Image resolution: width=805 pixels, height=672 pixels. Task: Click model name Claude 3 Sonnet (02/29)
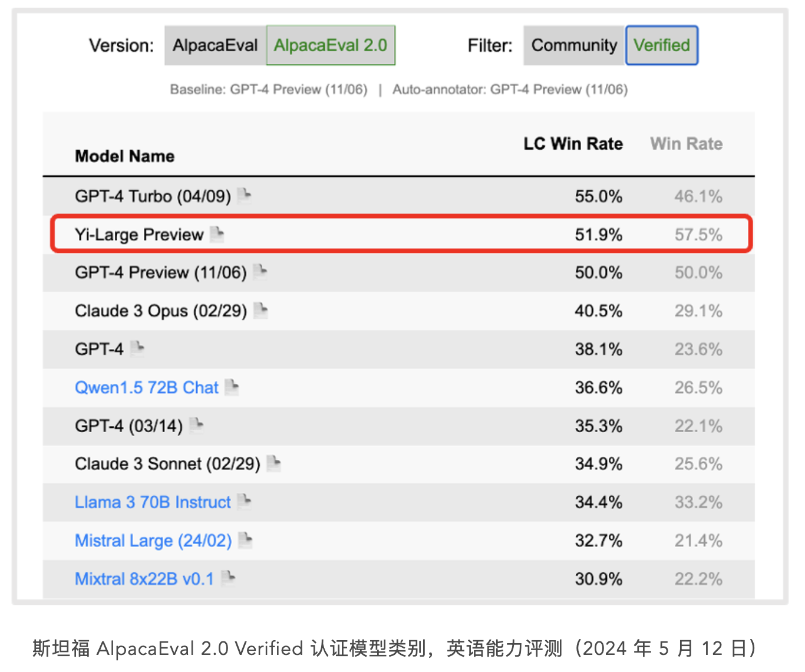[x=167, y=465]
